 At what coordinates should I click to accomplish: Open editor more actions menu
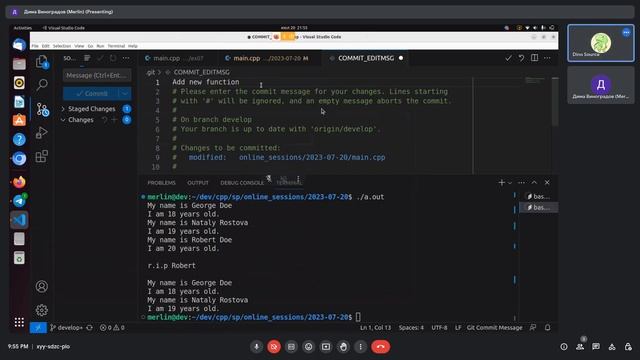point(547,58)
